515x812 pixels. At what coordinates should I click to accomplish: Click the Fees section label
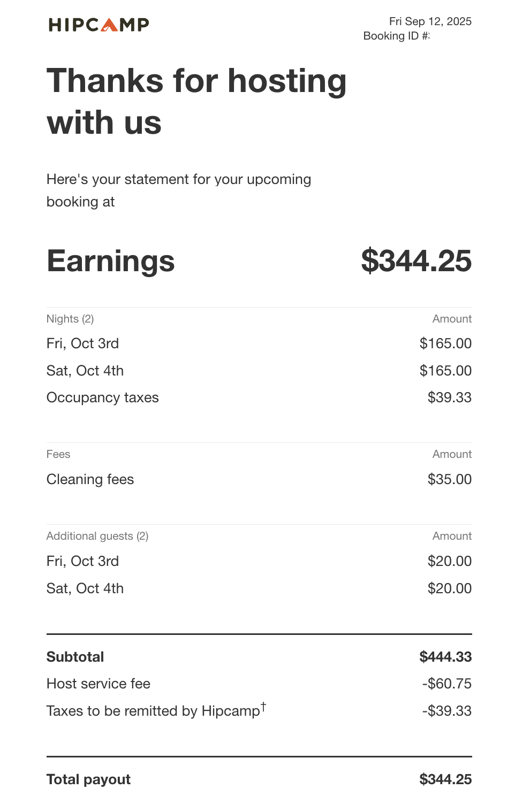click(58, 454)
